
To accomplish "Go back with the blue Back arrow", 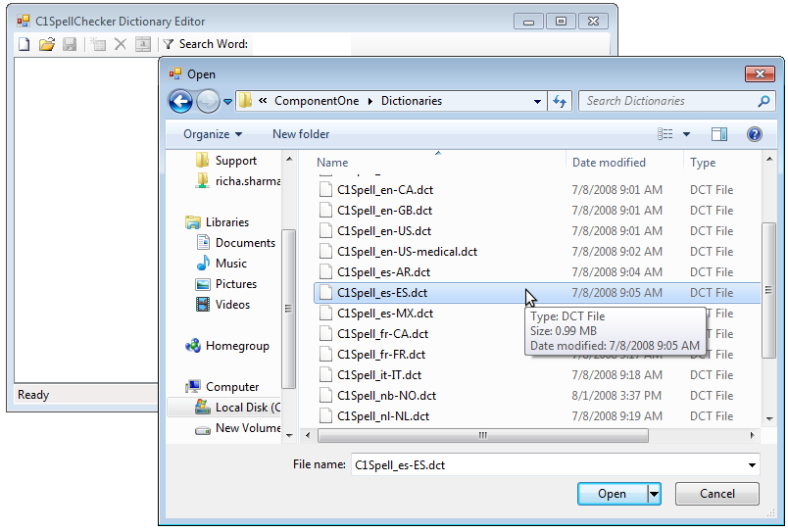I will tap(180, 102).
